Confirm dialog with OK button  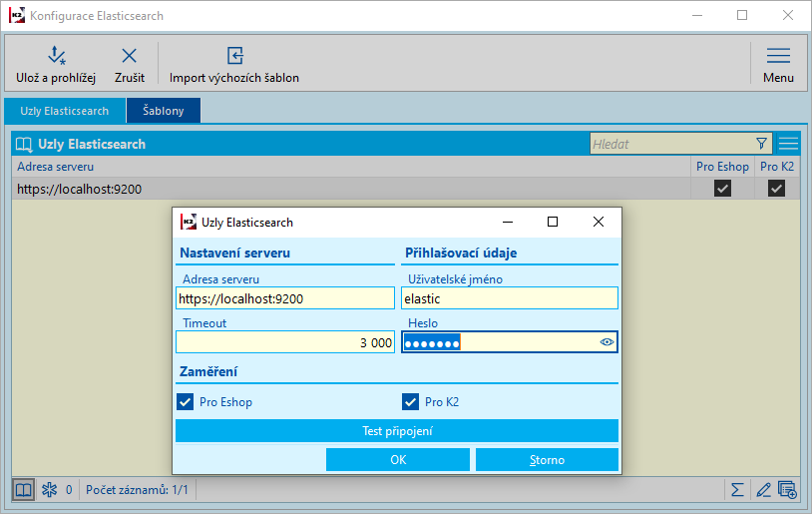[398, 459]
